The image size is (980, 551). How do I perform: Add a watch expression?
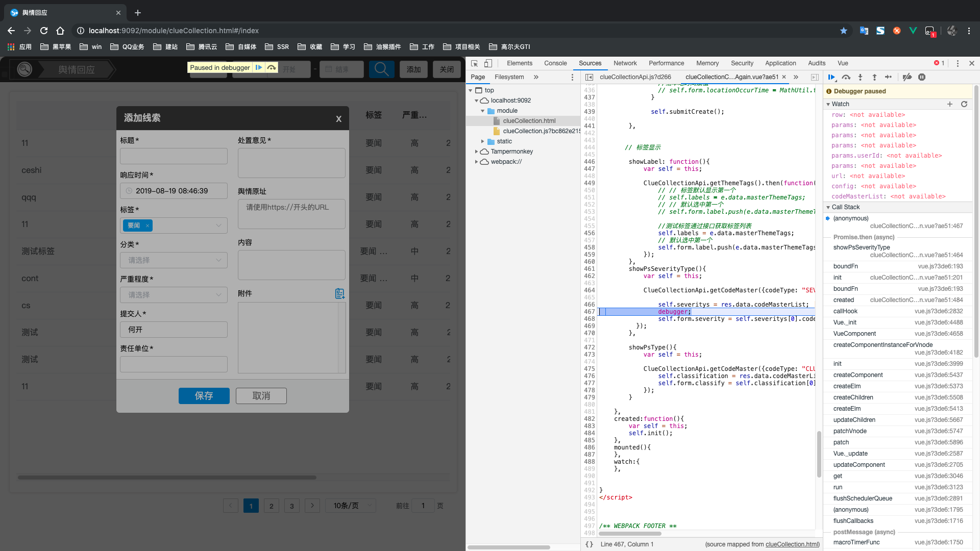(950, 104)
